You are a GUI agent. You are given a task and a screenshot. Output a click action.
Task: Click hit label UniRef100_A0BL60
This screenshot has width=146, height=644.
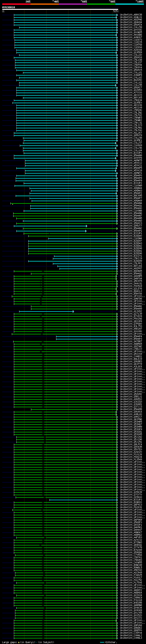(131, 414)
